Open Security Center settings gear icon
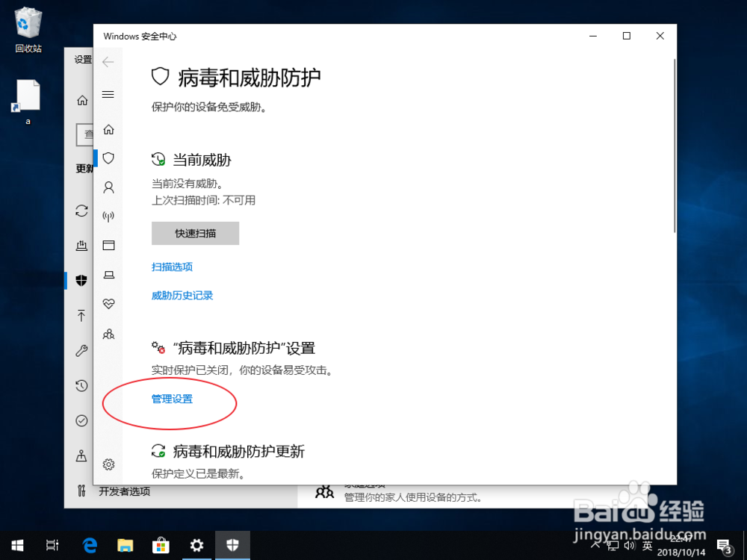 [108, 464]
